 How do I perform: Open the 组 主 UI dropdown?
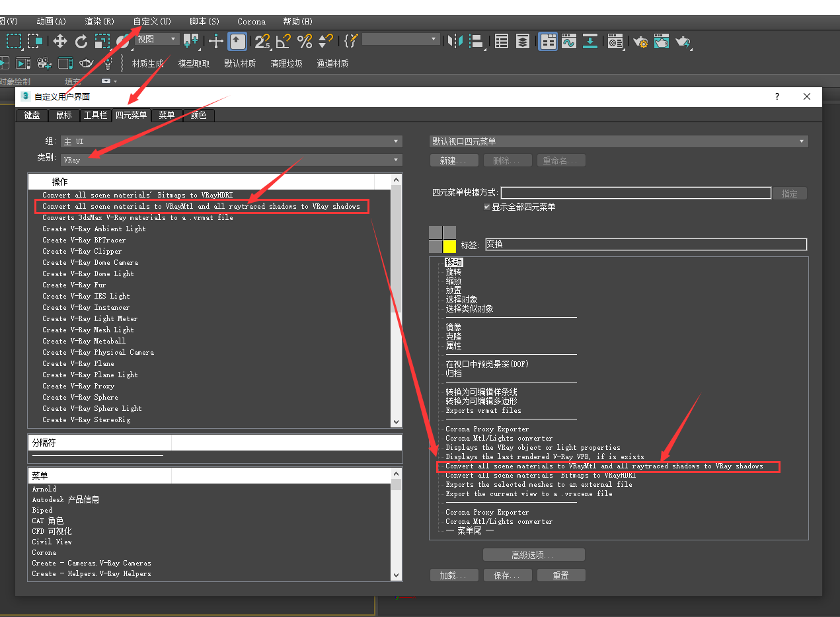click(x=231, y=141)
